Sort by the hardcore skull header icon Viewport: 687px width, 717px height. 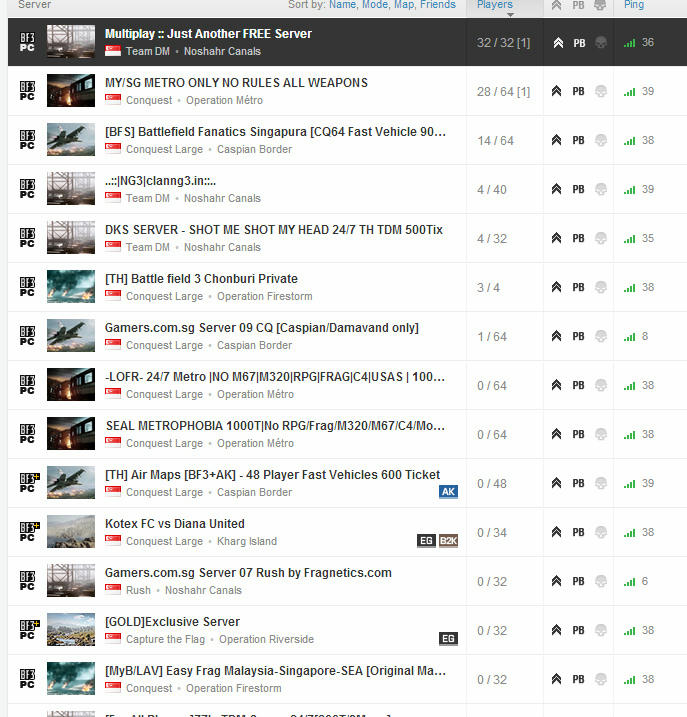click(x=600, y=5)
